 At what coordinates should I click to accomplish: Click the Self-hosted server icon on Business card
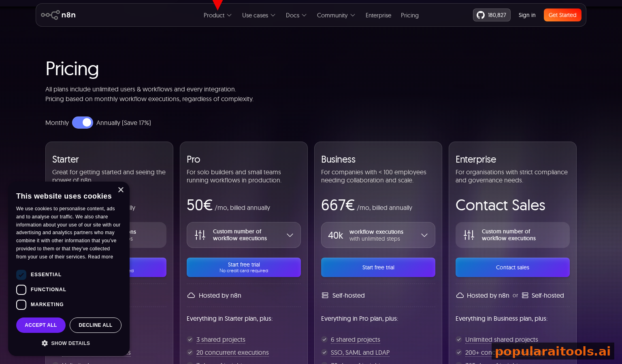pos(325,295)
